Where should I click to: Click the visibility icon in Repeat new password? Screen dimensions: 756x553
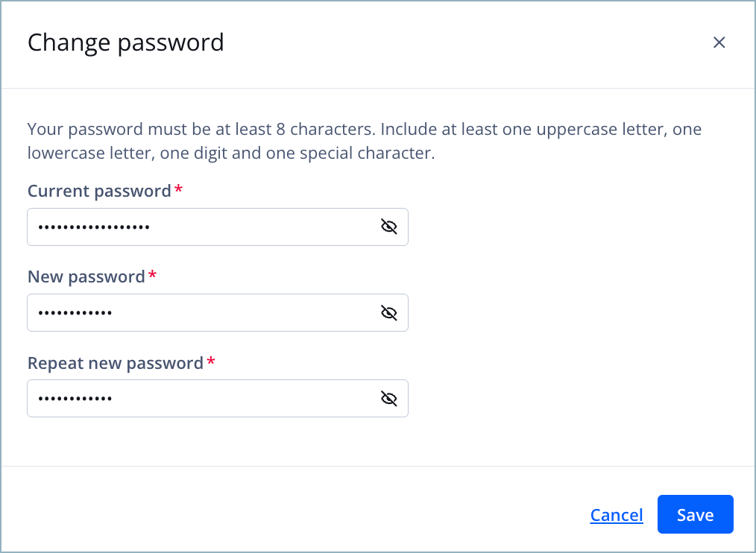388,398
